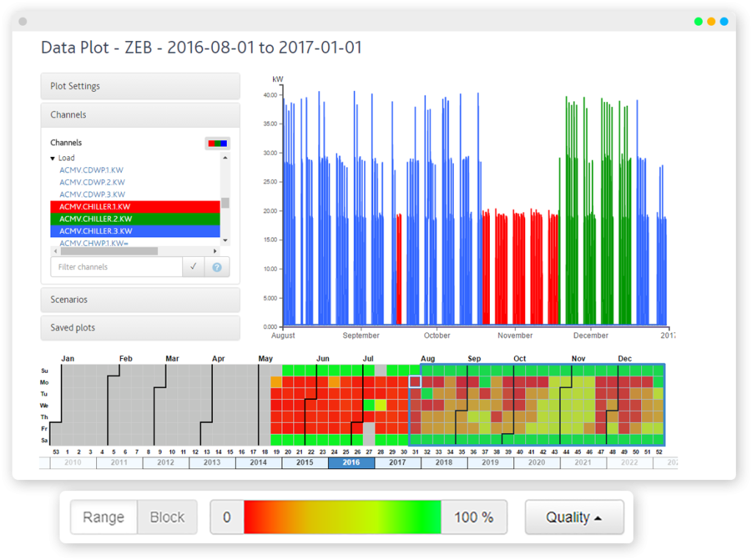This screenshot has width=752, height=560.
Task: Open the Saved plots section
Action: pos(140,328)
